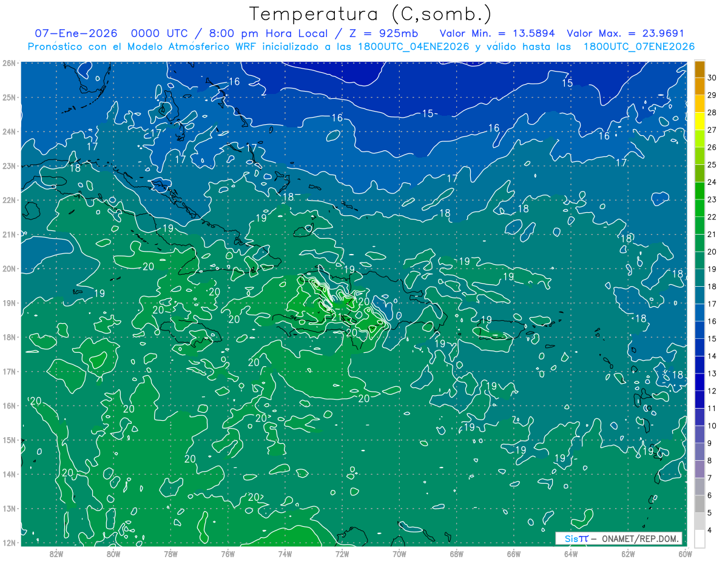Image resolution: width=728 pixels, height=562 pixels.
Task: Click the 30 label on the color scale
Action: [x=712, y=78]
